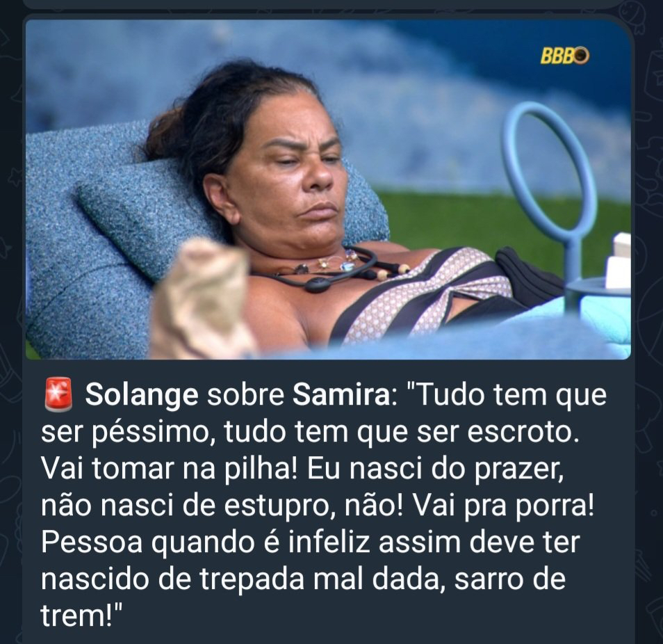Click the word "trepada" in the message
Screen dimensions: 663x644
point(252,580)
